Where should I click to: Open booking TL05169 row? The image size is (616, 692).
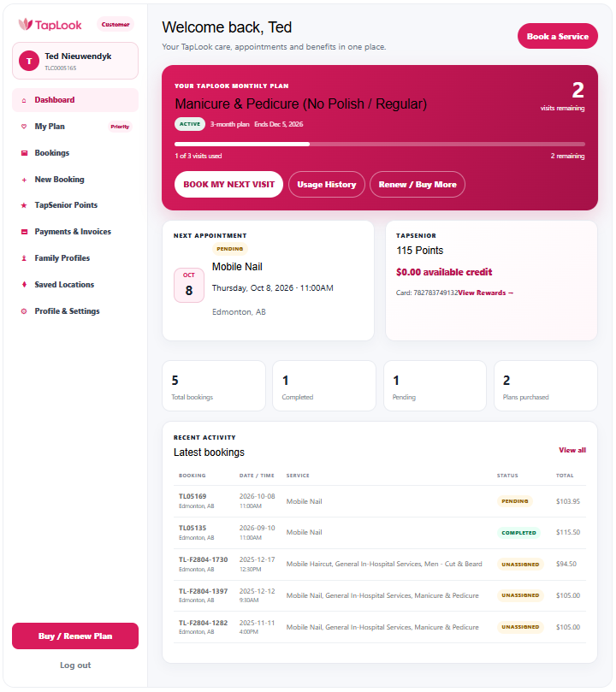pyautogui.click(x=380, y=501)
